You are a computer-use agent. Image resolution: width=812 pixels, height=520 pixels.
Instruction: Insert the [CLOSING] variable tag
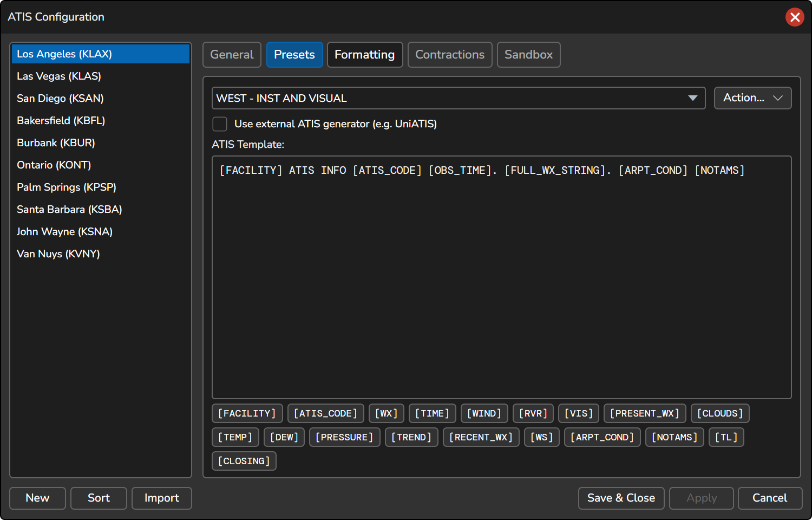coord(244,461)
